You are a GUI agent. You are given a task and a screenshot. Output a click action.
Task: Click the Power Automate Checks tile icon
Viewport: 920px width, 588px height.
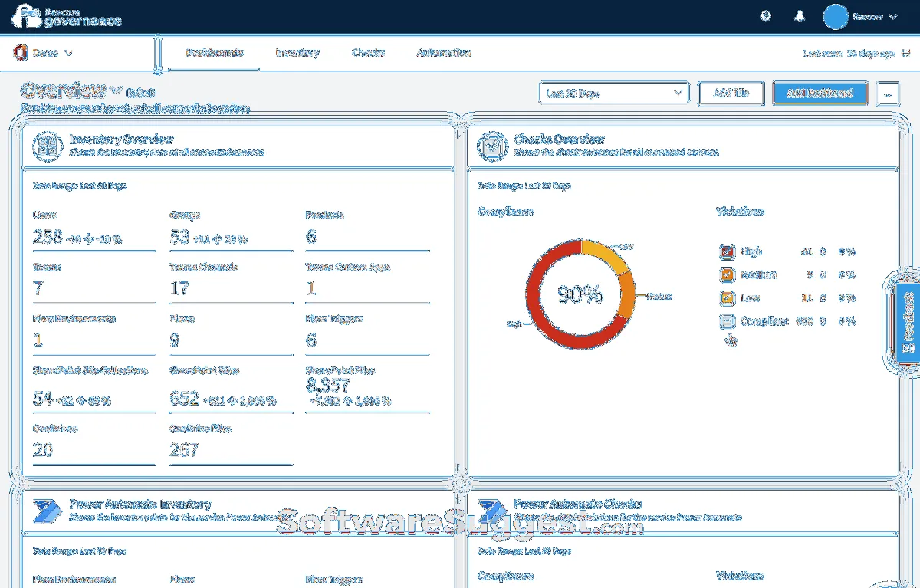pyautogui.click(x=491, y=511)
